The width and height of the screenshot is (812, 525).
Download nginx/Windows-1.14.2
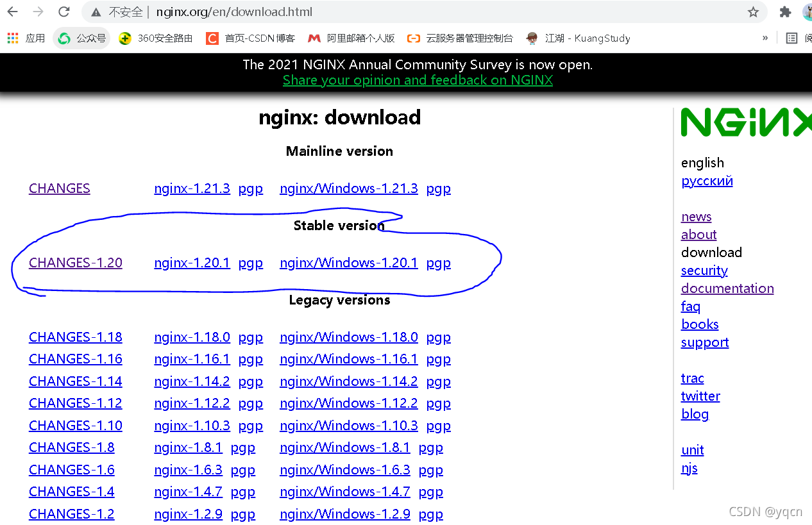coord(349,381)
